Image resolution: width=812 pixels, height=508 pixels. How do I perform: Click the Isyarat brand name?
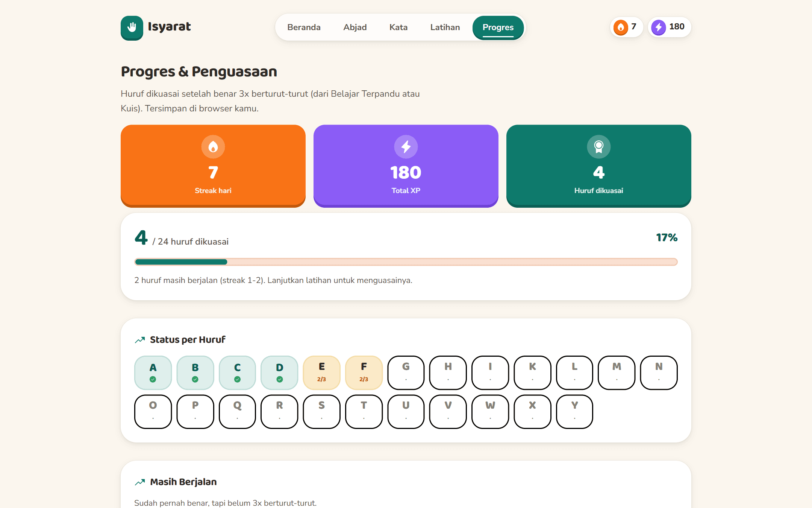click(x=169, y=27)
